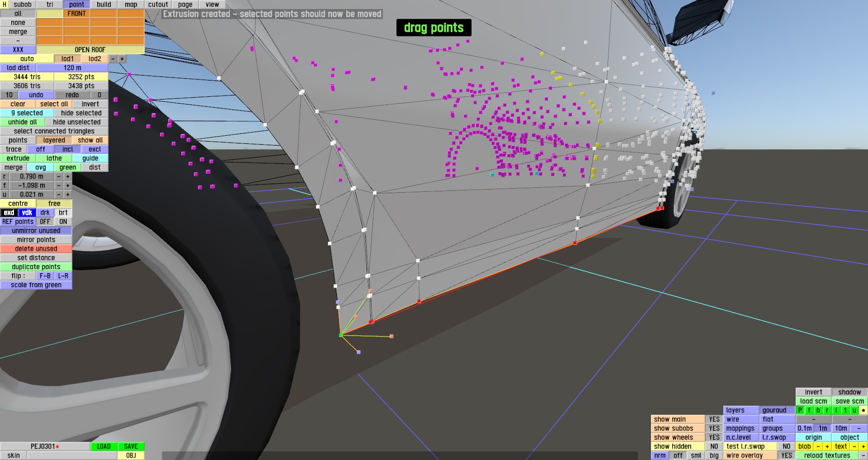Select the u view button in green row
Viewport: 868px width, 460px height.
point(854,410)
